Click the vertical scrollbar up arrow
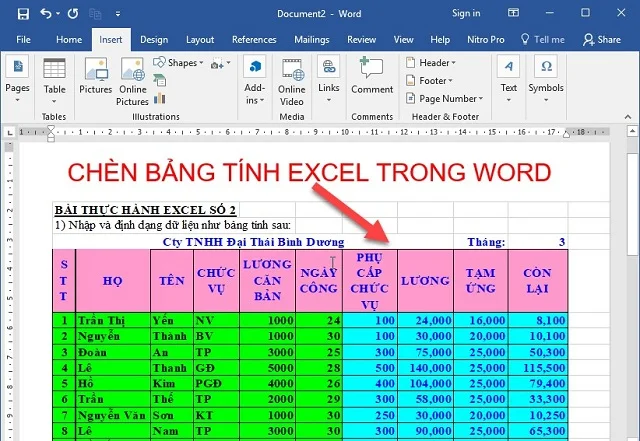Viewport: 640px width, 441px height. click(x=632, y=131)
